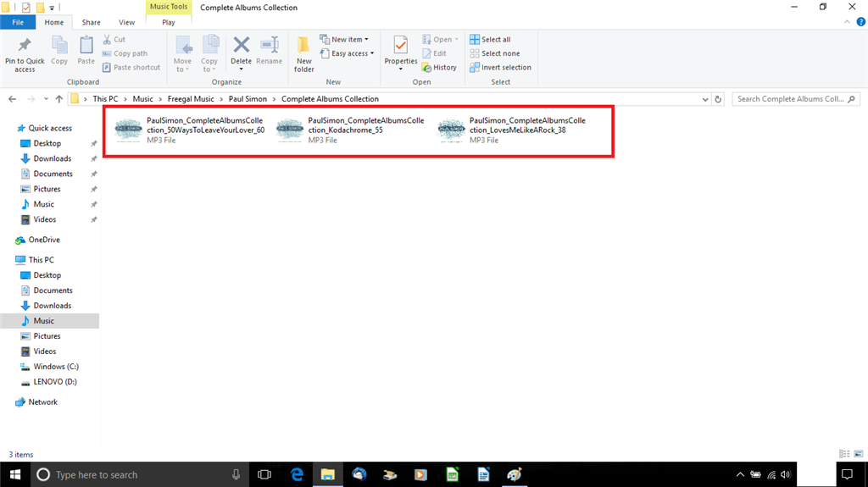Switch to large icons view
The image size is (868, 487).
pyautogui.click(x=859, y=454)
